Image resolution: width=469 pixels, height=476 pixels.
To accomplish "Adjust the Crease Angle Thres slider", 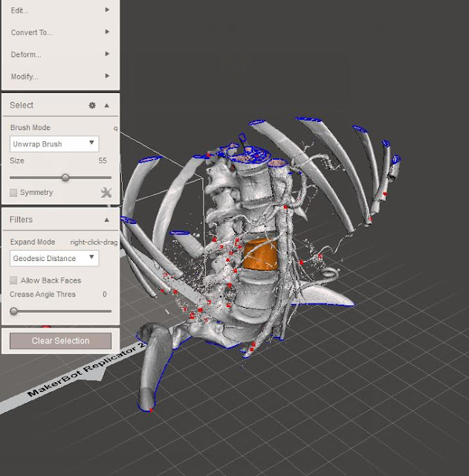I will pos(13,311).
